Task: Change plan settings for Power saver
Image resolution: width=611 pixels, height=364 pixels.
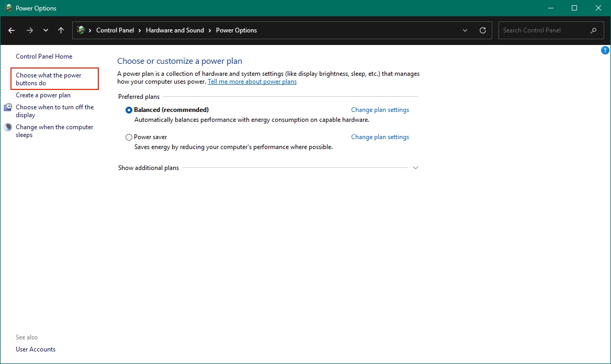Action: point(380,137)
